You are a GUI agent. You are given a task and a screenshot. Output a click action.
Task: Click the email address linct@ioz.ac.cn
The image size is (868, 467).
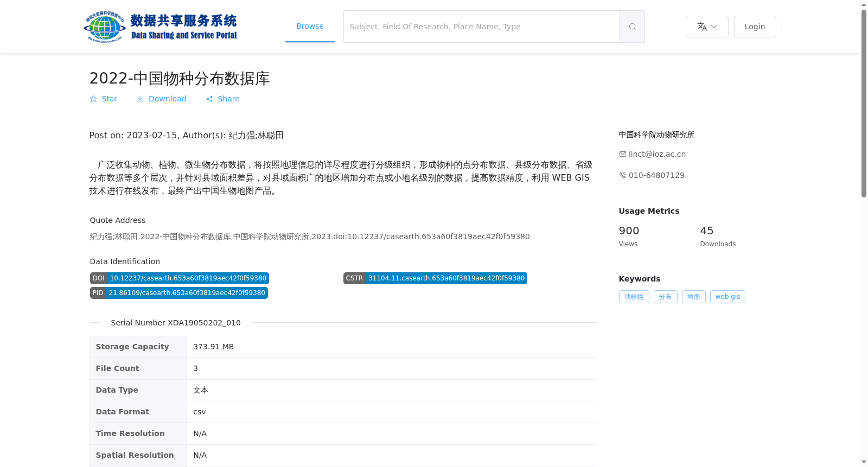(x=657, y=154)
